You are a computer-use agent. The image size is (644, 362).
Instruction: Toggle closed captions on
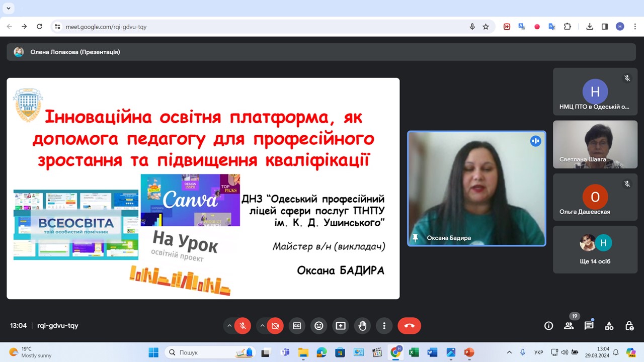[x=297, y=326]
